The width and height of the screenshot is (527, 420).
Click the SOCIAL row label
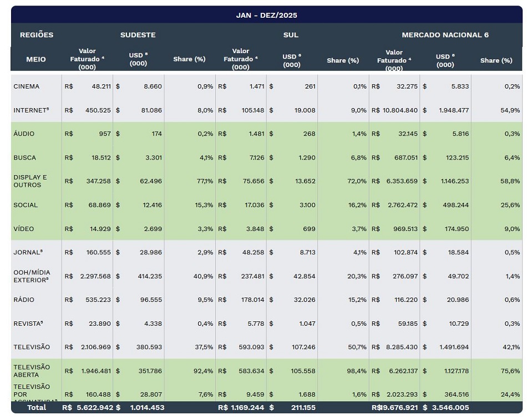click(x=26, y=205)
